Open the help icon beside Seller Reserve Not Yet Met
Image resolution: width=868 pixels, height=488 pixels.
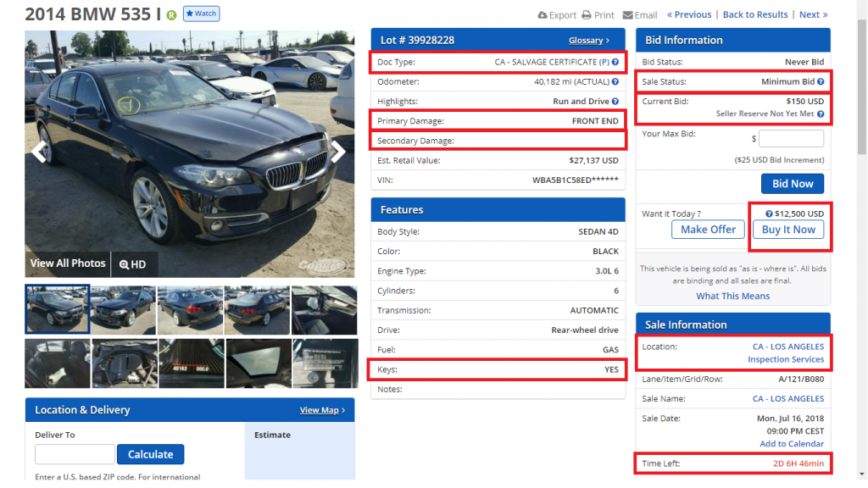(821, 114)
